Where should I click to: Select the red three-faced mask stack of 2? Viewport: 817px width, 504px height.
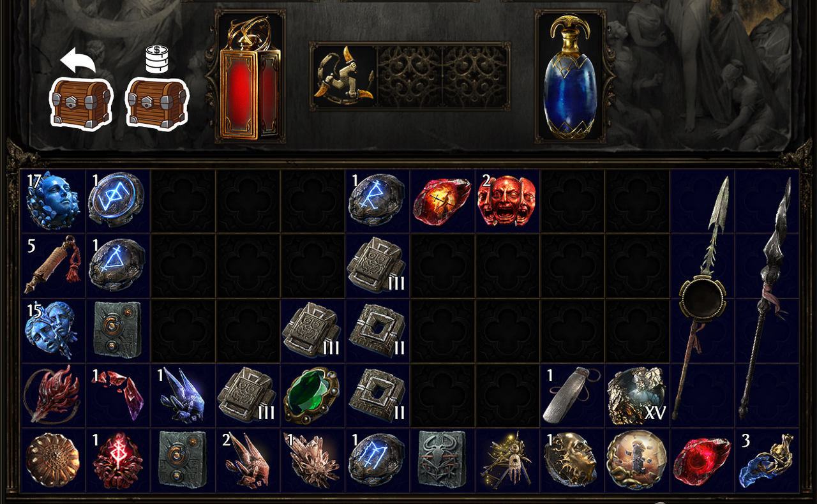click(x=508, y=200)
